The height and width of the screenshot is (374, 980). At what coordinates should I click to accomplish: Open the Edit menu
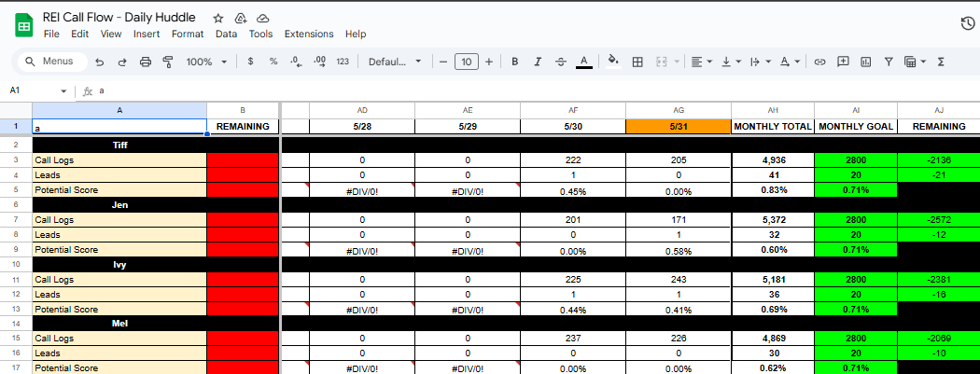click(x=79, y=34)
